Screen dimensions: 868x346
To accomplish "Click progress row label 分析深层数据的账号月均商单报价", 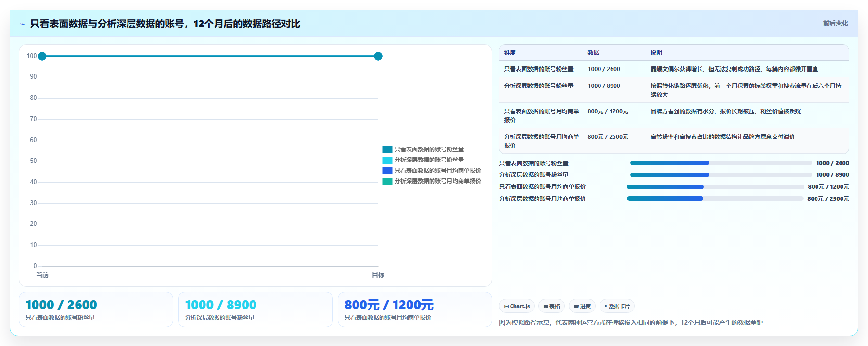I will pos(542,199).
